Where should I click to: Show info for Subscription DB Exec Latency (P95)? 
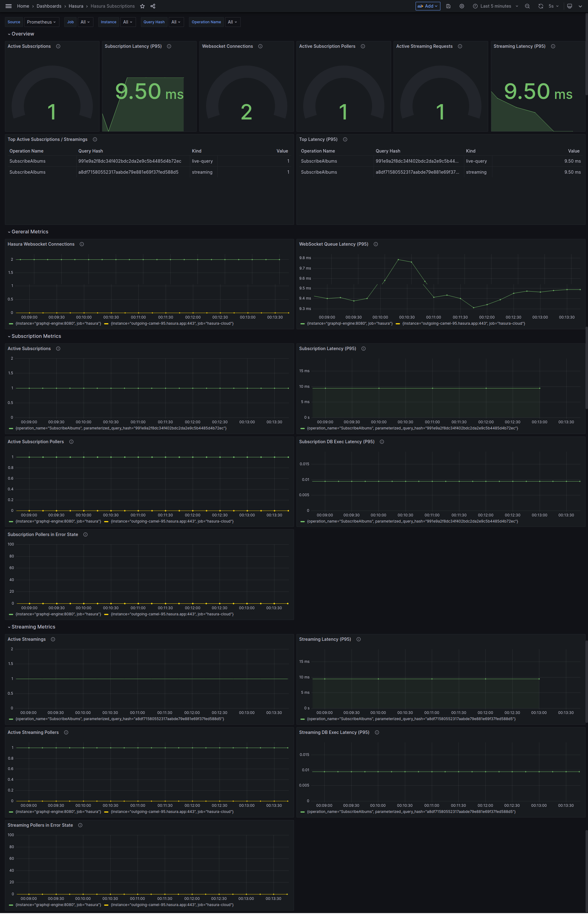pos(382,442)
